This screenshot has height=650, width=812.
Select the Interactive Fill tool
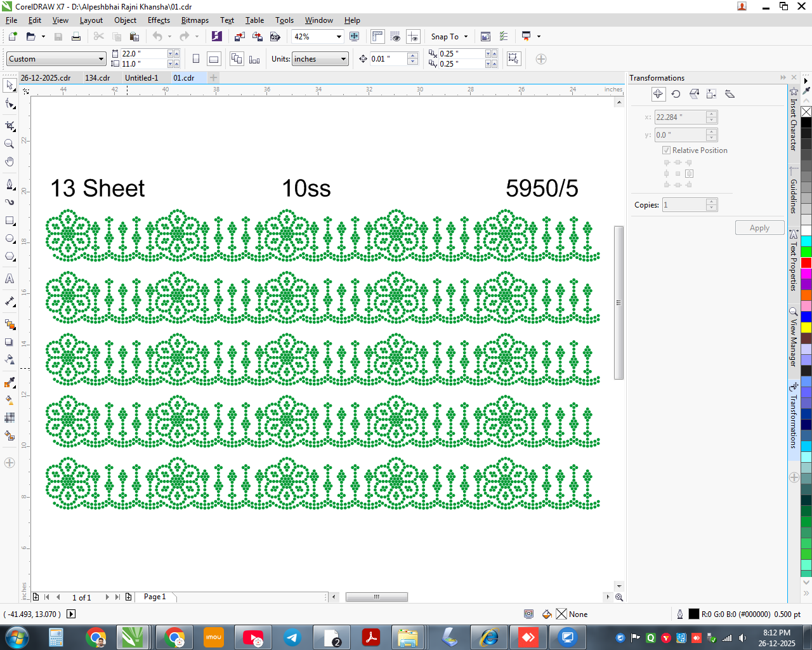10,400
